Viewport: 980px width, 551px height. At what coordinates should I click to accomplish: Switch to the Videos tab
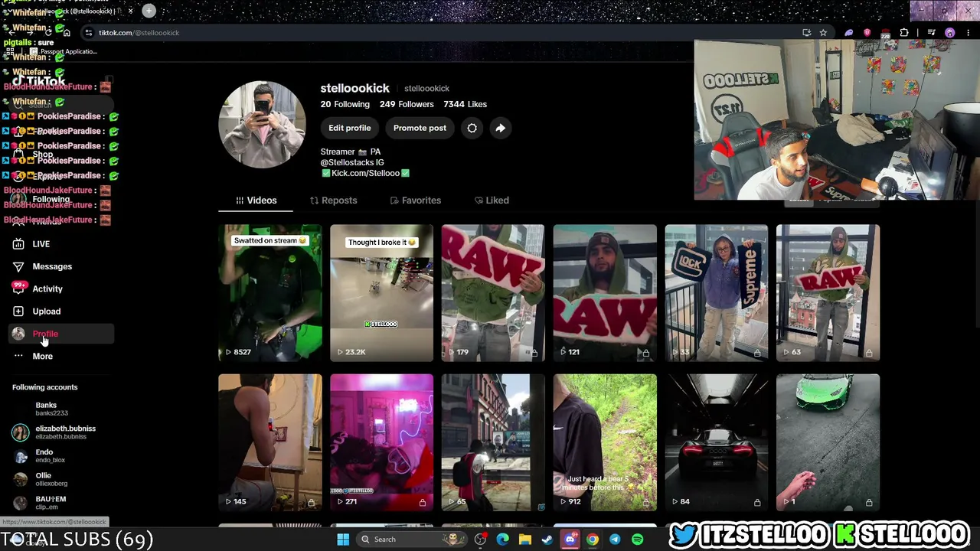click(x=256, y=201)
